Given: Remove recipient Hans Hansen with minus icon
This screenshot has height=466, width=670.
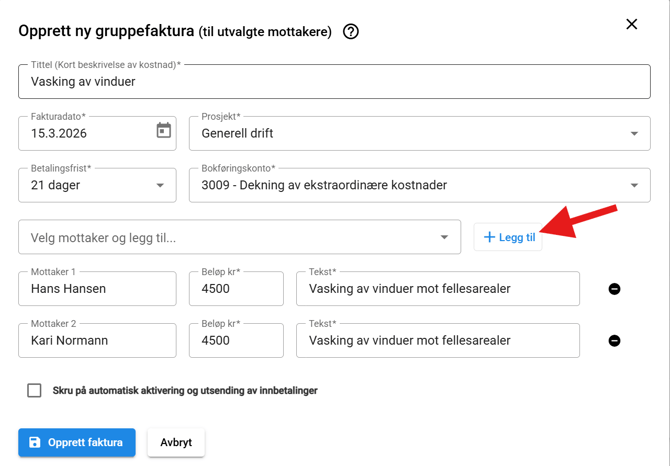Looking at the screenshot, I should tap(614, 289).
